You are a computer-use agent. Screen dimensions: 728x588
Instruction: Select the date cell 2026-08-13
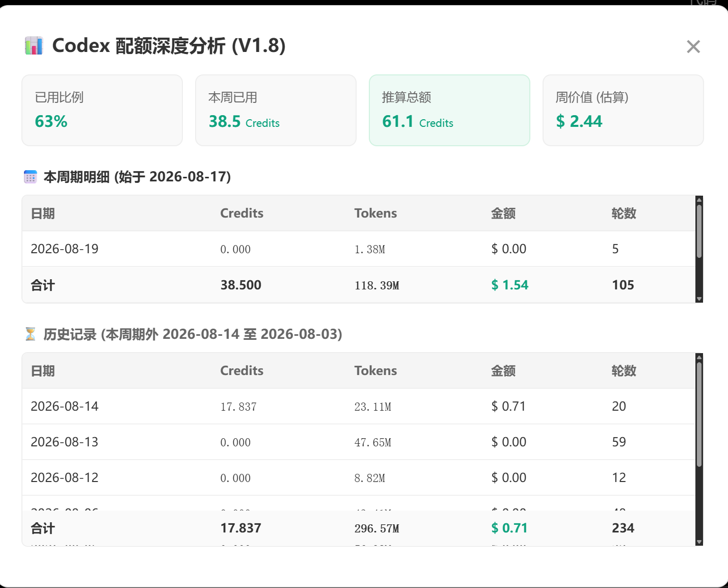coord(65,442)
